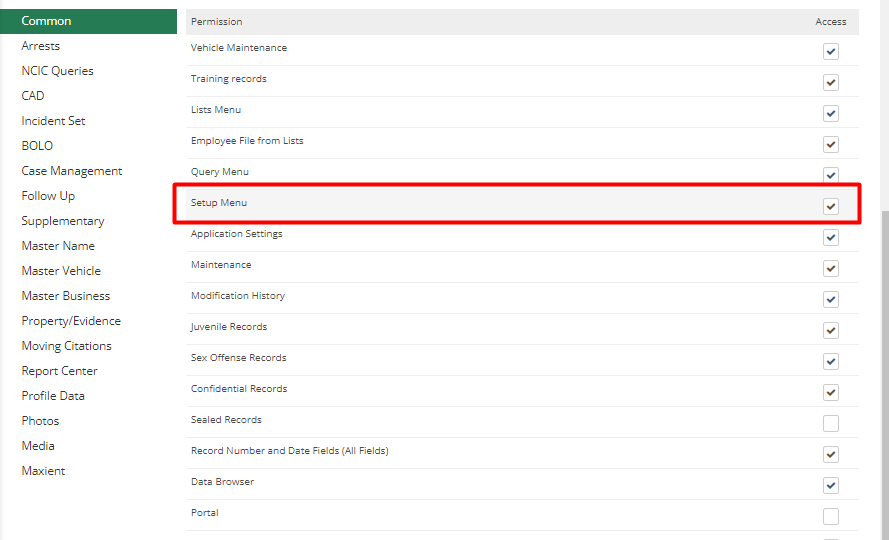This screenshot has height=540, width=889.
Task: Select the Common category in sidebar
Action: click(x=88, y=21)
